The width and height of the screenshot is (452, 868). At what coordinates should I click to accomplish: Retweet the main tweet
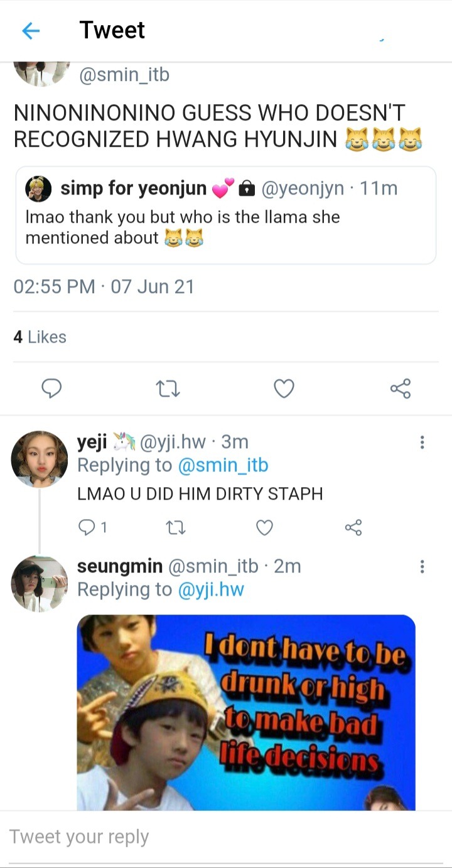pyautogui.click(x=168, y=390)
